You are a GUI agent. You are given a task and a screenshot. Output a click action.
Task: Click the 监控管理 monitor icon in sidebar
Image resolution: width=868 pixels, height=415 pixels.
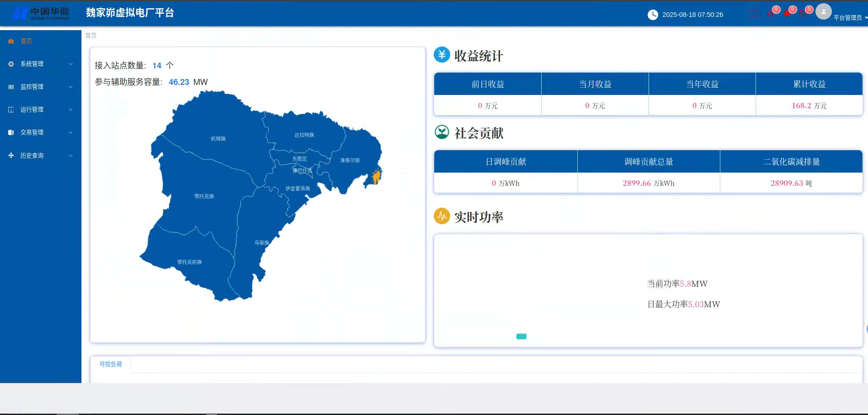pyautogui.click(x=11, y=87)
